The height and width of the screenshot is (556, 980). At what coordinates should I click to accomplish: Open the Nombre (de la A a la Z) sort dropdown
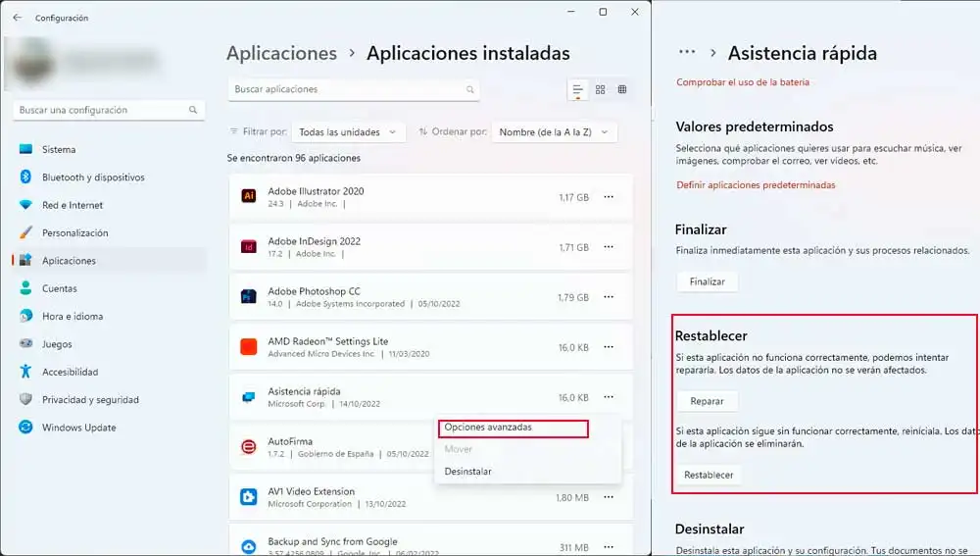(x=555, y=132)
